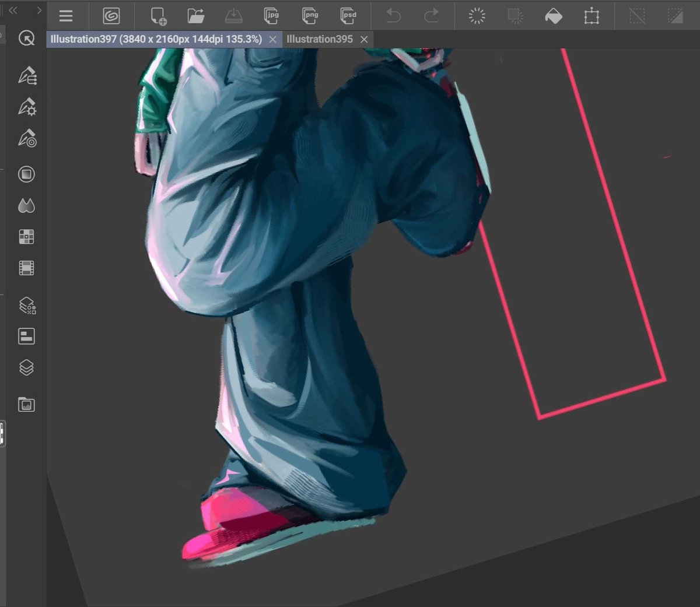Show the Color Mixing droplets palette

(x=27, y=205)
